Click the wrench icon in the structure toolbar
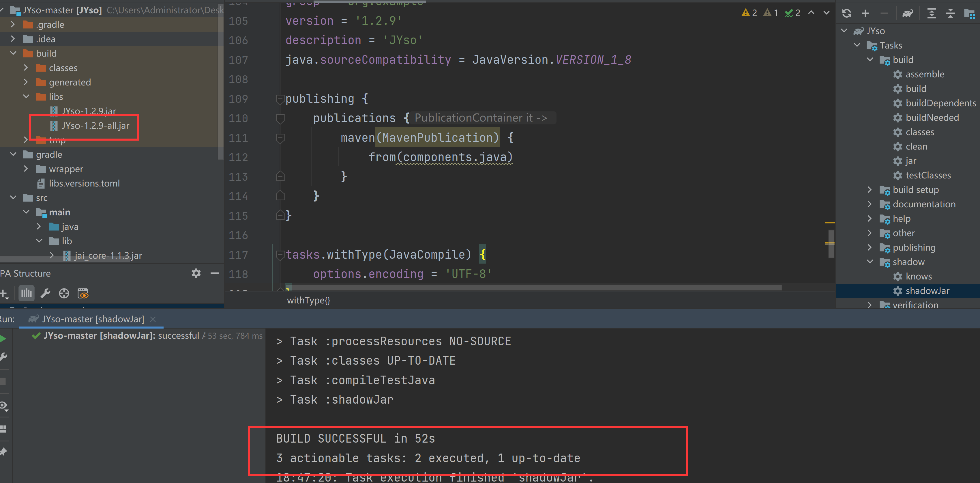 click(45, 293)
